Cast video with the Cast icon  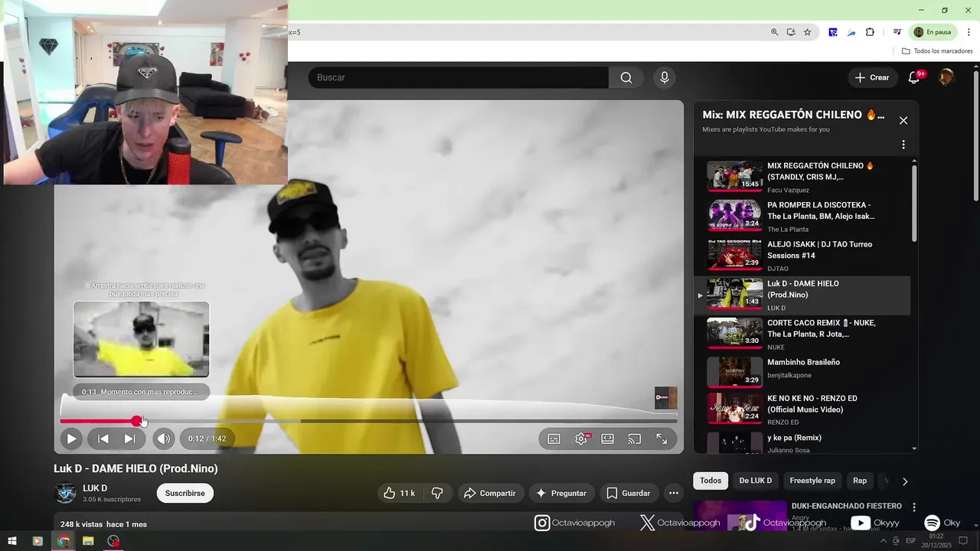tap(634, 439)
